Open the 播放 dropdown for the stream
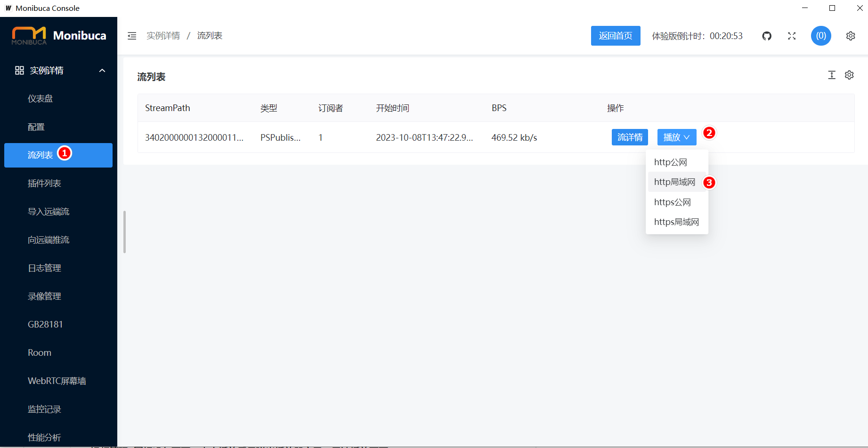Image resolution: width=868 pixels, height=448 pixels. [677, 137]
